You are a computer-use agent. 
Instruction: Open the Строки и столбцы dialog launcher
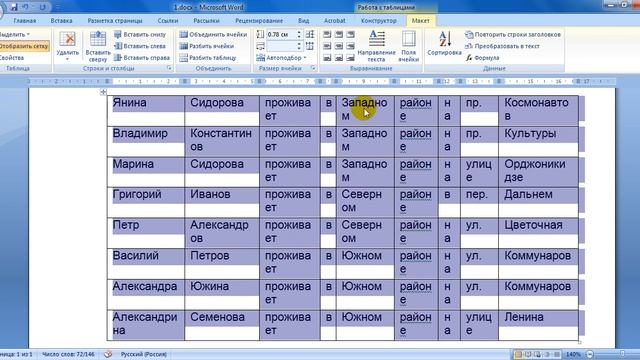[169, 68]
